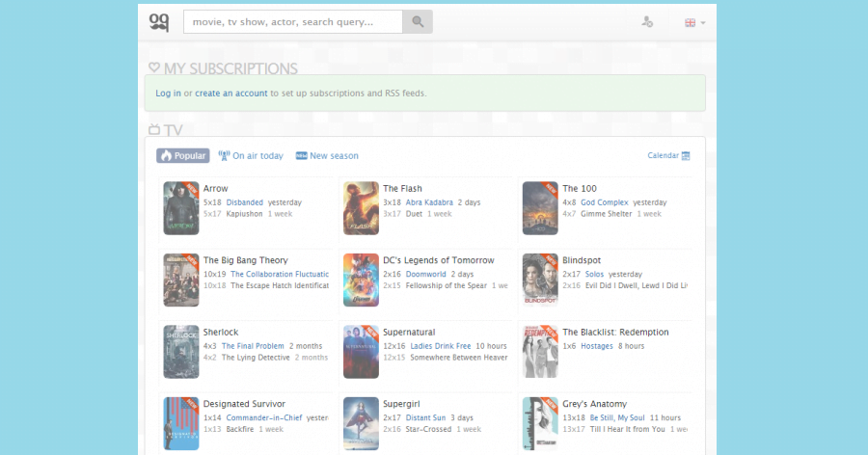Click Supergirl episode text Star-Crossed
This screenshot has width=868, height=455.
[x=428, y=429]
